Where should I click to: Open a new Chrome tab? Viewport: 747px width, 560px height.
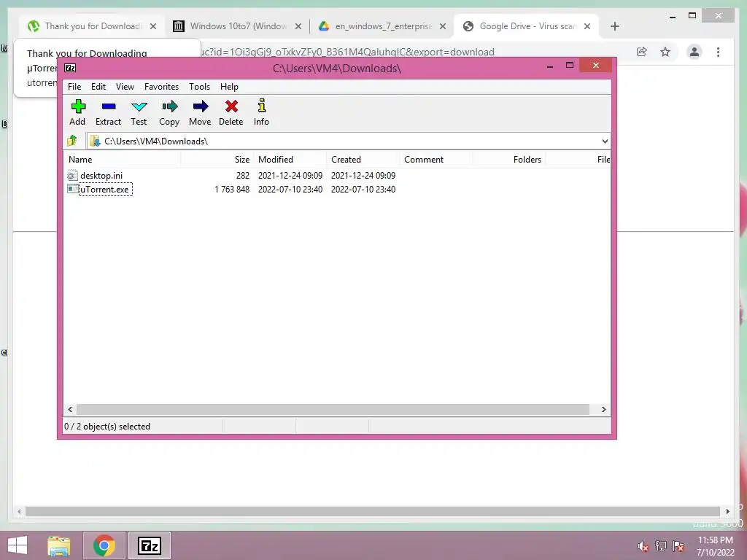[614, 26]
